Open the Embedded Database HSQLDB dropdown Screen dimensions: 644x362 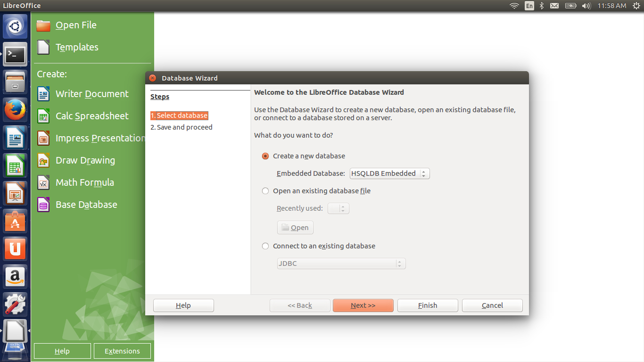coord(390,173)
